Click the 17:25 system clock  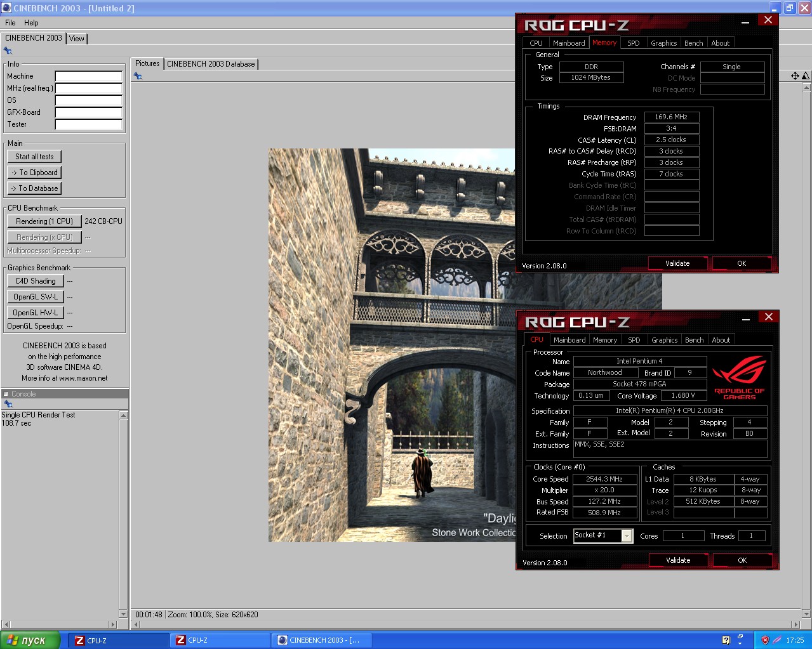795,640
